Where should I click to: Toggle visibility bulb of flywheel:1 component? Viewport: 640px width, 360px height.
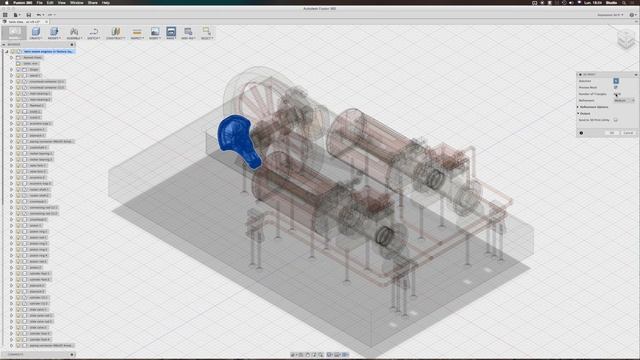pos(18,105)
